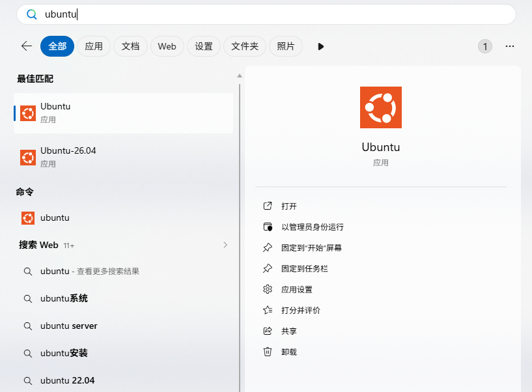The image size is (532, 392).
Task: Click the search magnifier icon in search box
Action: [31, 14]
